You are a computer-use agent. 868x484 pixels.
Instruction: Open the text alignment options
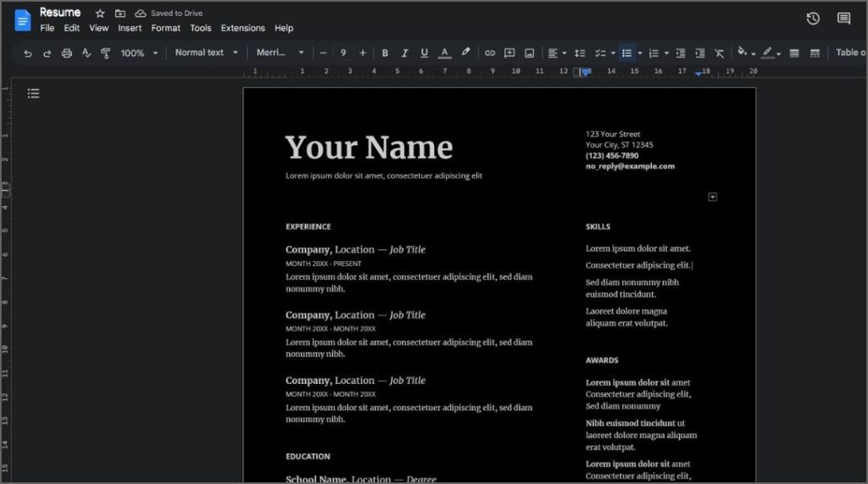(x=556, y=53)
